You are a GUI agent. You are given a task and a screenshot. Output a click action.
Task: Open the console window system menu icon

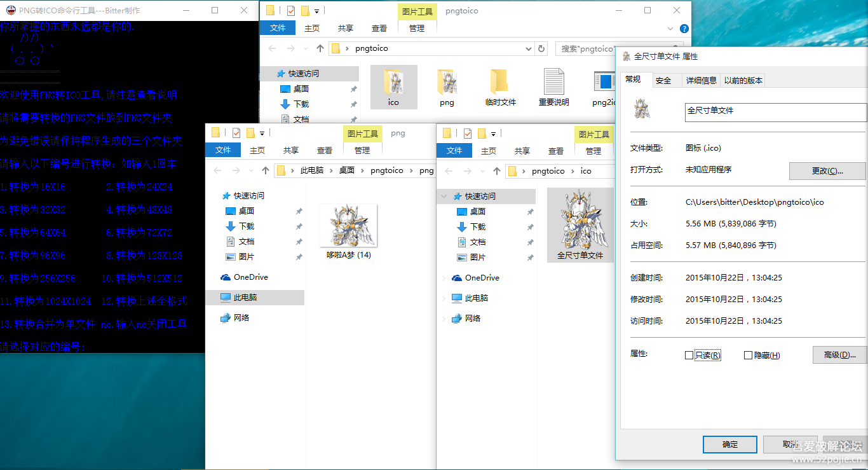click(x=11, y=10)
